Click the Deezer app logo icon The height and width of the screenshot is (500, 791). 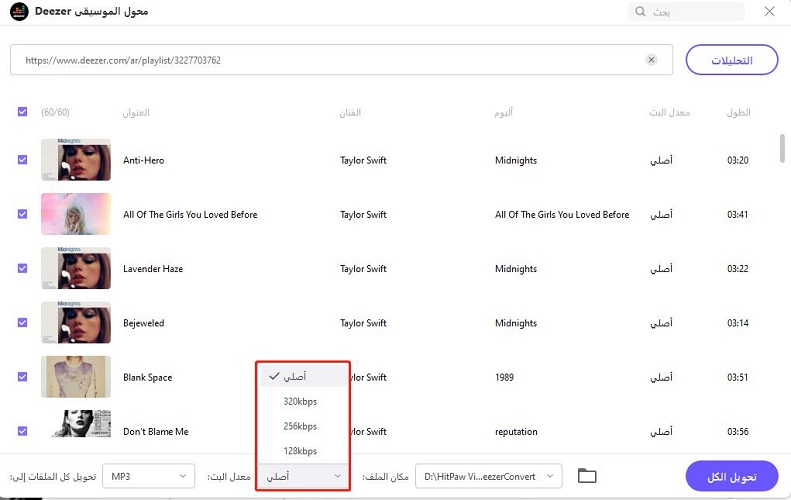point(19,12)
